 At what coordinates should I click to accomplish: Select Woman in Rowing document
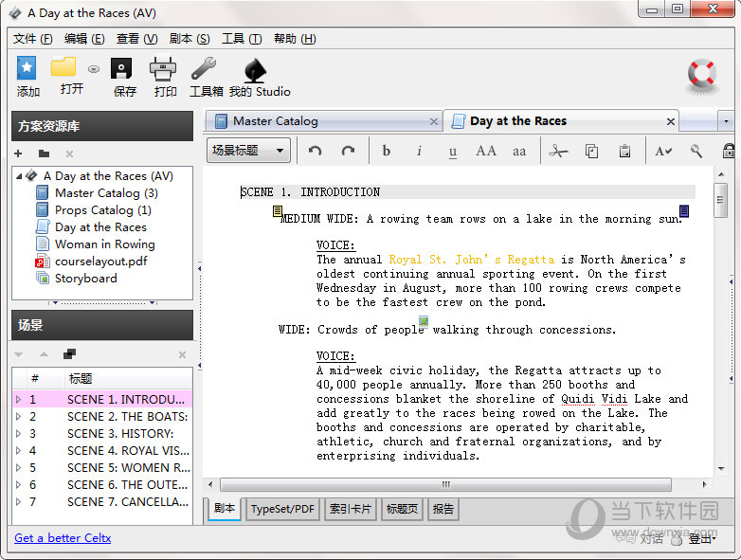[x=105, y=244]
